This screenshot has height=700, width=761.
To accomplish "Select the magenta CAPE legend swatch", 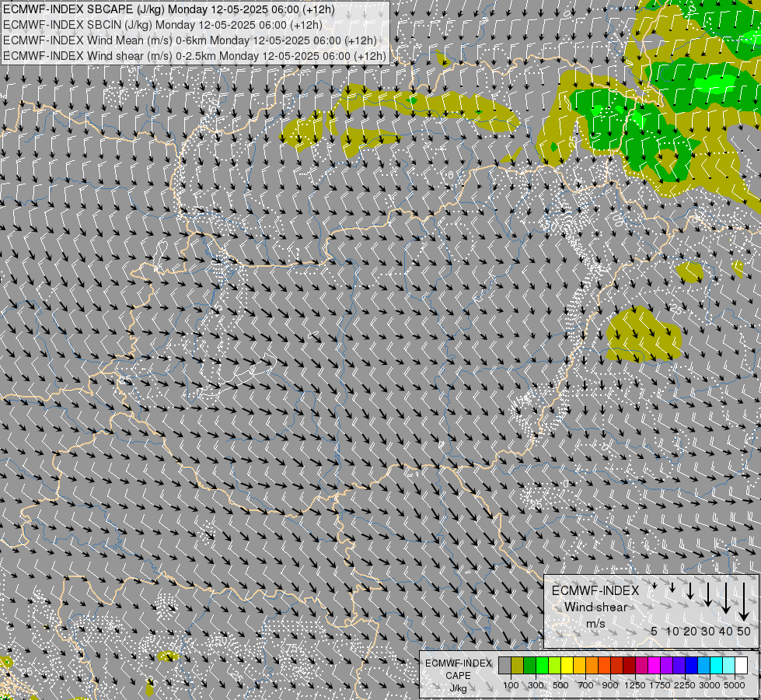I will point(655,665).
